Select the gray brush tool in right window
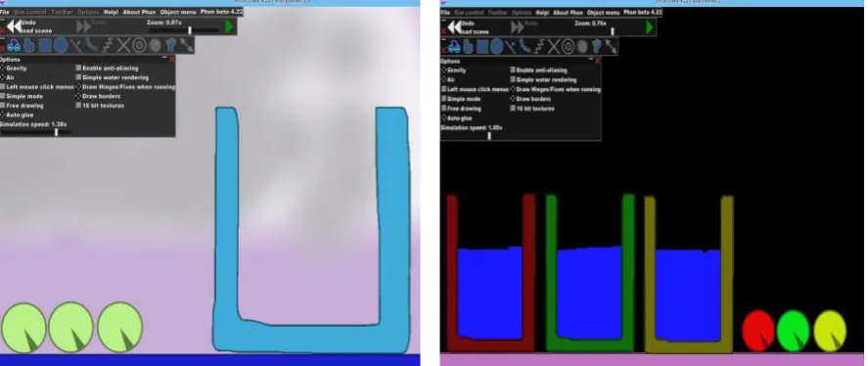868x366 pixels. 582,47
